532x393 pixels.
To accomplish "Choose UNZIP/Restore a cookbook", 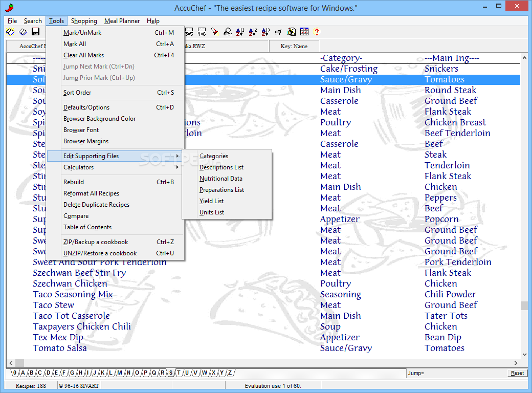I will point(116,253).
